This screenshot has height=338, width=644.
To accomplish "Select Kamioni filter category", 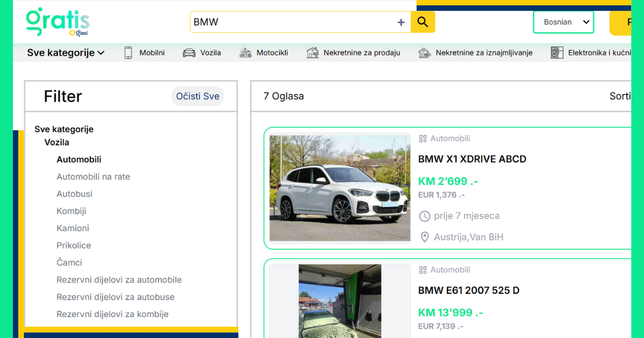I will click(73, 228).
